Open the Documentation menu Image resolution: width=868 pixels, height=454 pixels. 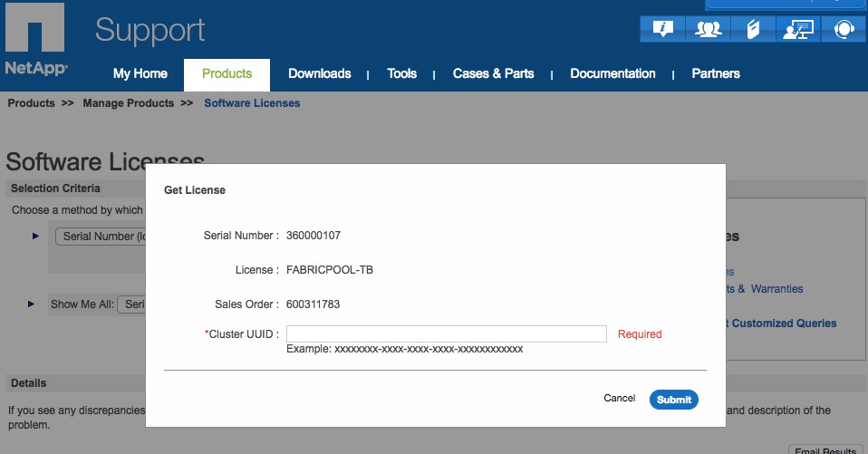click(x=612, y=73)
